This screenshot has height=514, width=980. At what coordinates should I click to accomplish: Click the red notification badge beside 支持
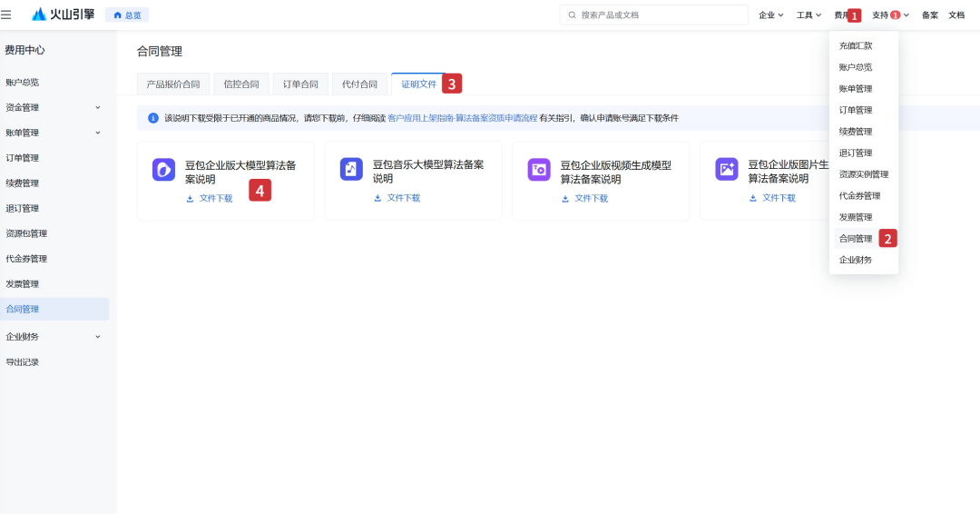click(895, 15)
